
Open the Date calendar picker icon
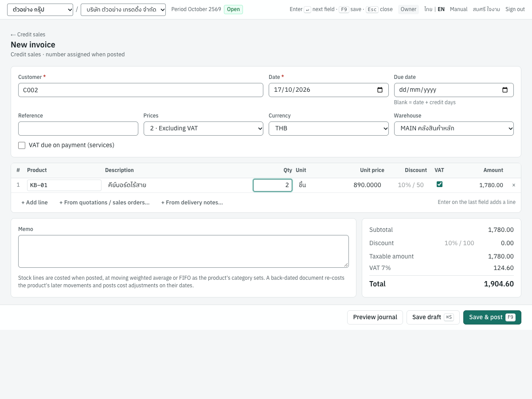point(380,90)
